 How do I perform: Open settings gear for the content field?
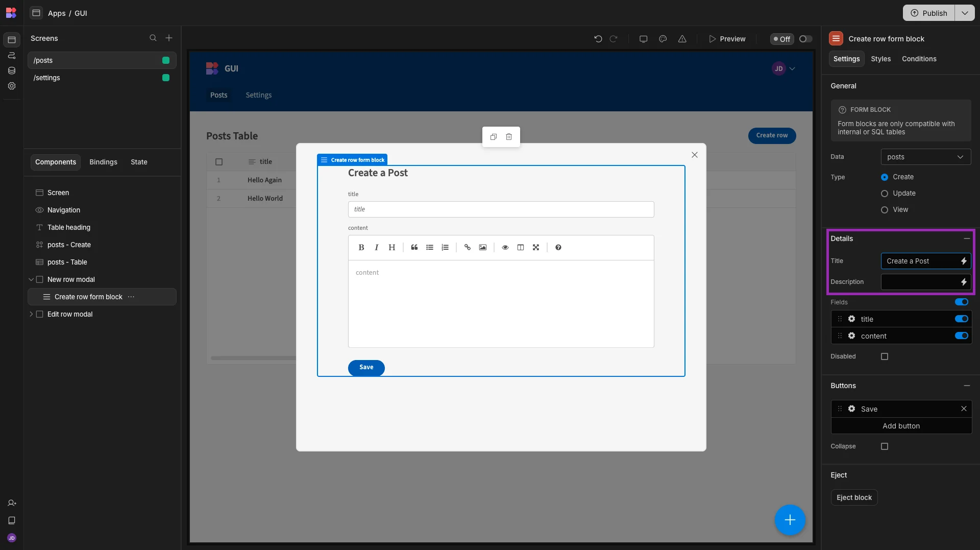click(852, 336)
